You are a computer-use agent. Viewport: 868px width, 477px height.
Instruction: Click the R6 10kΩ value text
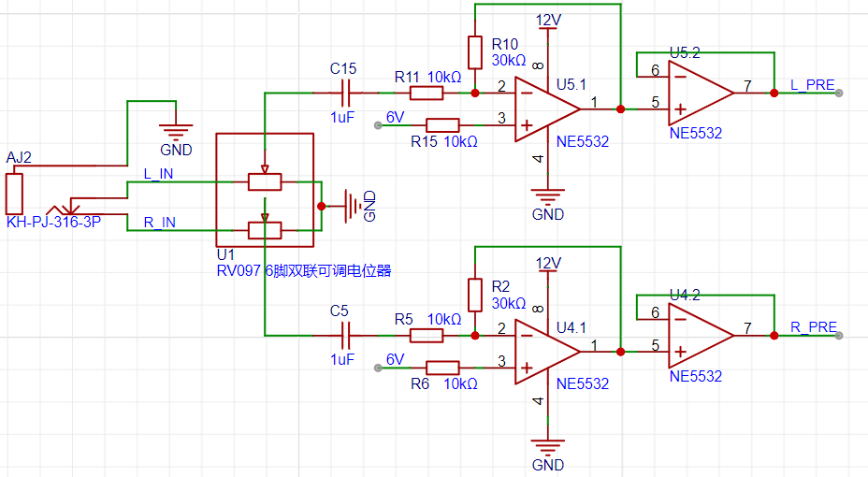pos(460,383)
